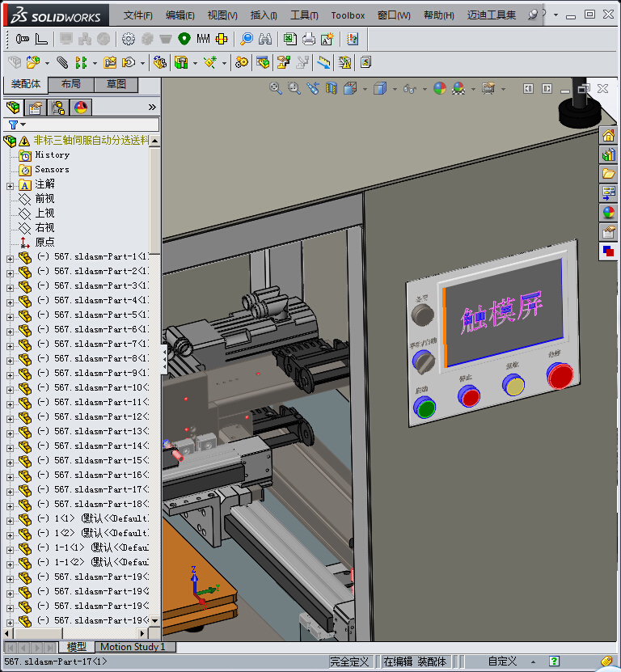Screen dimensions: 621x672
Task: Click the Excel design table toolbar icon
Action: [289, 39]
